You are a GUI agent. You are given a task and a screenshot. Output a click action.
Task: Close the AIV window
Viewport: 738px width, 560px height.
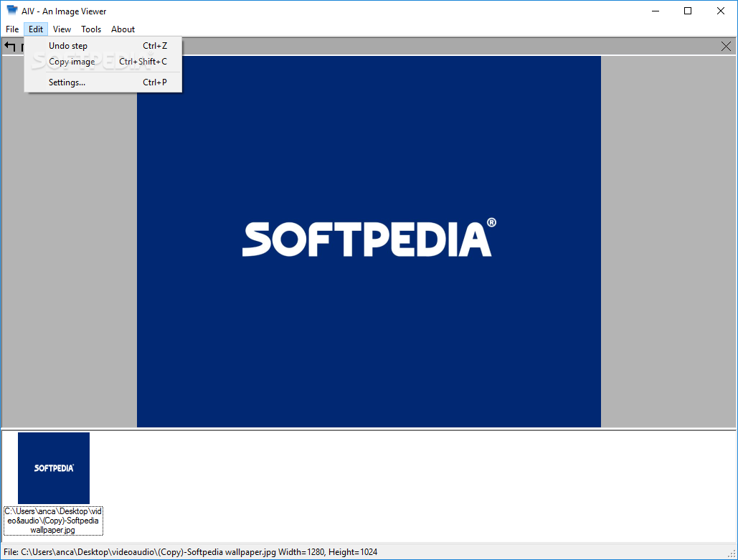point(721,11)
